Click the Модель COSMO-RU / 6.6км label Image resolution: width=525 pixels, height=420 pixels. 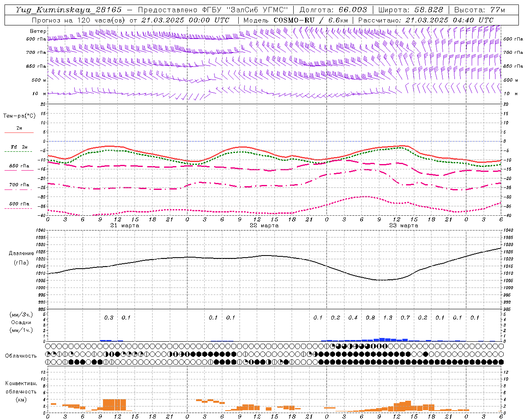296,20
